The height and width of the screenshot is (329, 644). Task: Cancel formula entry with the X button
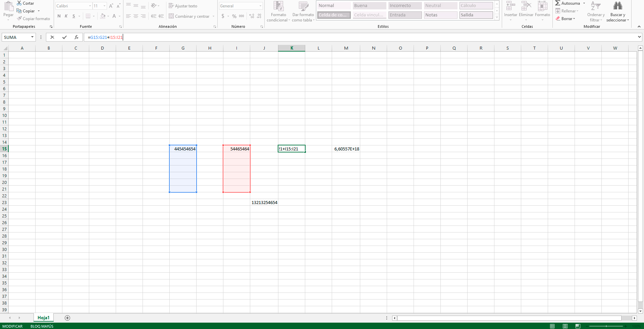(52, 37)
